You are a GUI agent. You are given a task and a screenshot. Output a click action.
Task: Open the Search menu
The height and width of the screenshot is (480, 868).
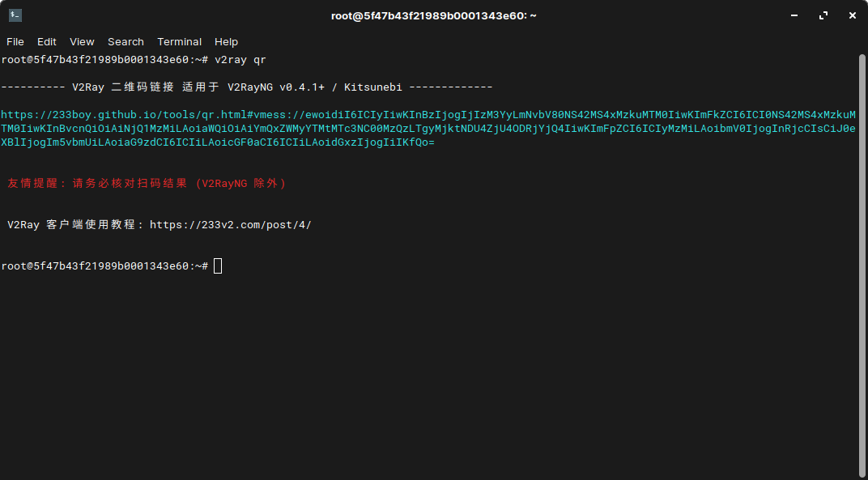pyautogui.click(x=126, y=41)
